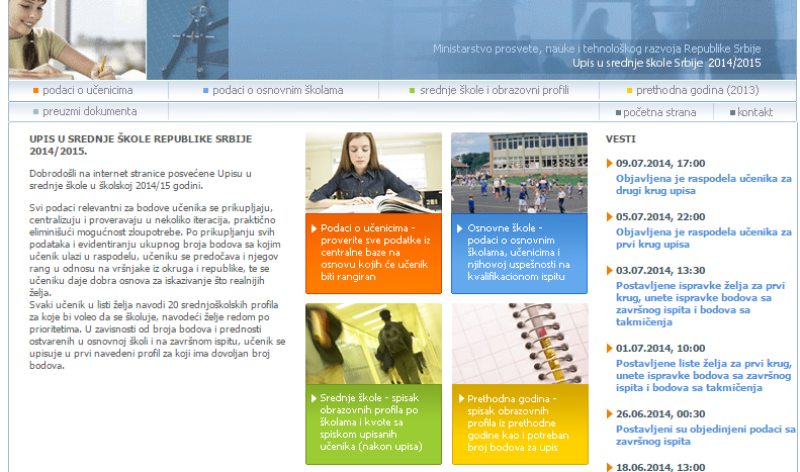Click the orange arrow beside 01.07.2014, 10:00
800x472 pixels.
point(609,349)
